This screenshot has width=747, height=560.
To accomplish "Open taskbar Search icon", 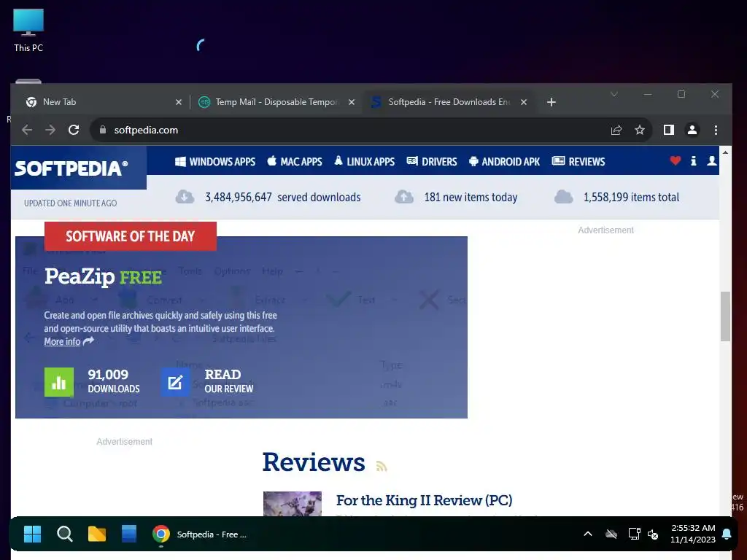I will (x=64, y=534).
